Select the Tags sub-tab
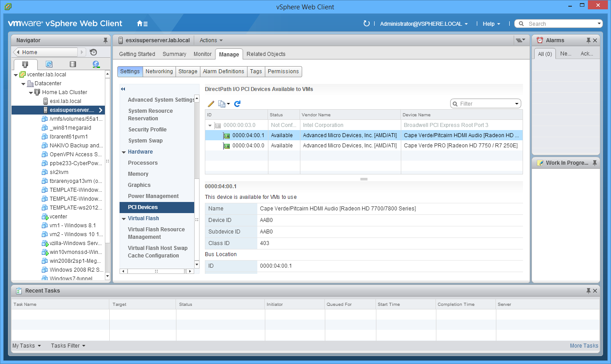The image size is (611, 364). point(256,71)
